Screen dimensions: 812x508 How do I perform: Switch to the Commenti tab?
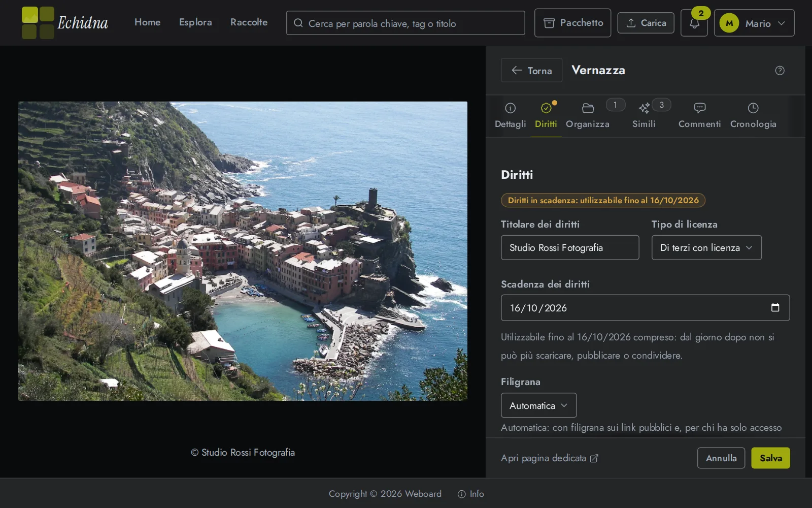699,116
